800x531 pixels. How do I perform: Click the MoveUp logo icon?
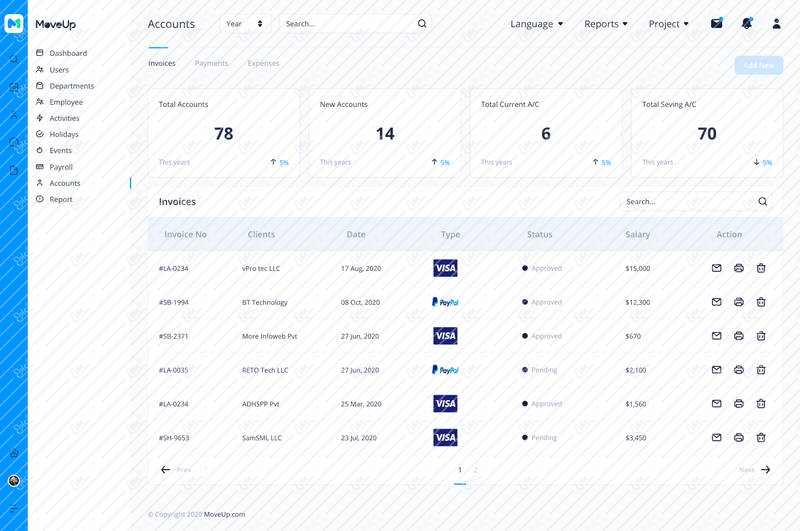pyautogui.click(x=14, y=23)
